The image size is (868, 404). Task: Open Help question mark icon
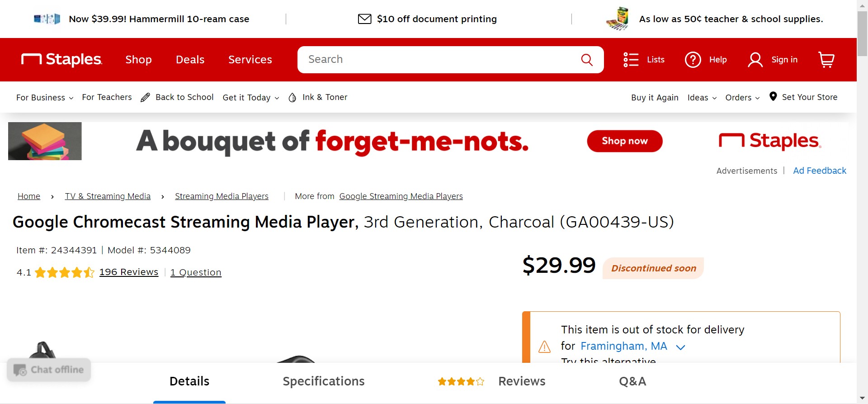click(x=693, y=60)
